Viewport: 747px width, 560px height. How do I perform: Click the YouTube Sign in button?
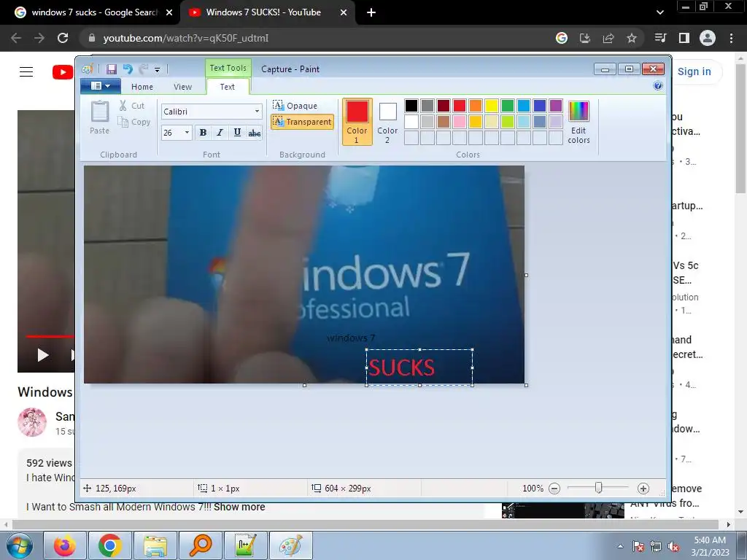[x=694, y=72]
